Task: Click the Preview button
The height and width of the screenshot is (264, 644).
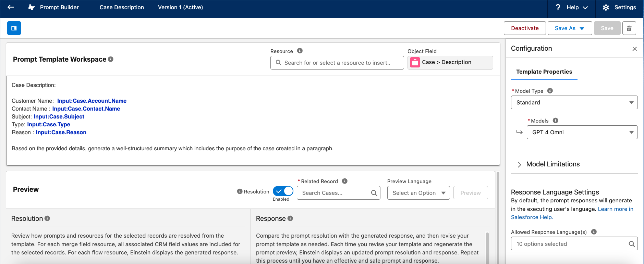Action: coord(471,193)
